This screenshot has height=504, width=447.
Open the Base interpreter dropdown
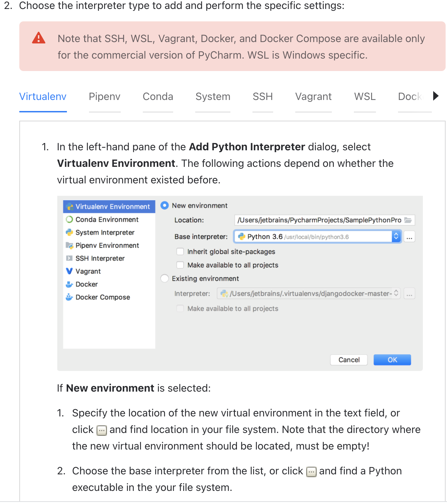point(396,236)
